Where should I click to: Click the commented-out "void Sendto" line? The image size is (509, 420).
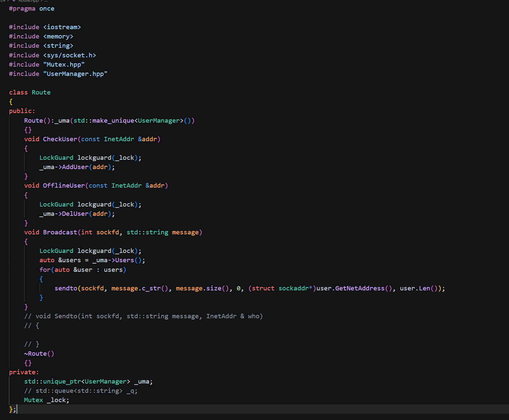(143, 316)
